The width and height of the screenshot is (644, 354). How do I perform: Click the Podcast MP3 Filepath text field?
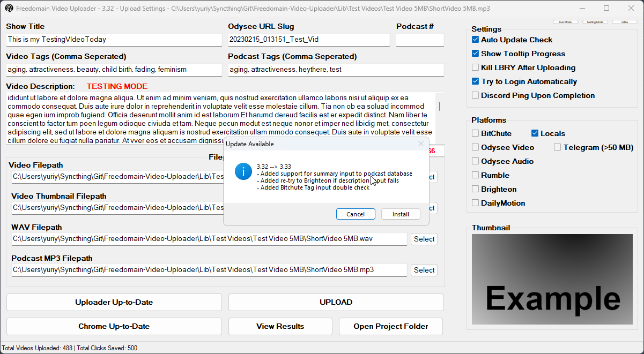(x=209, y=270)
